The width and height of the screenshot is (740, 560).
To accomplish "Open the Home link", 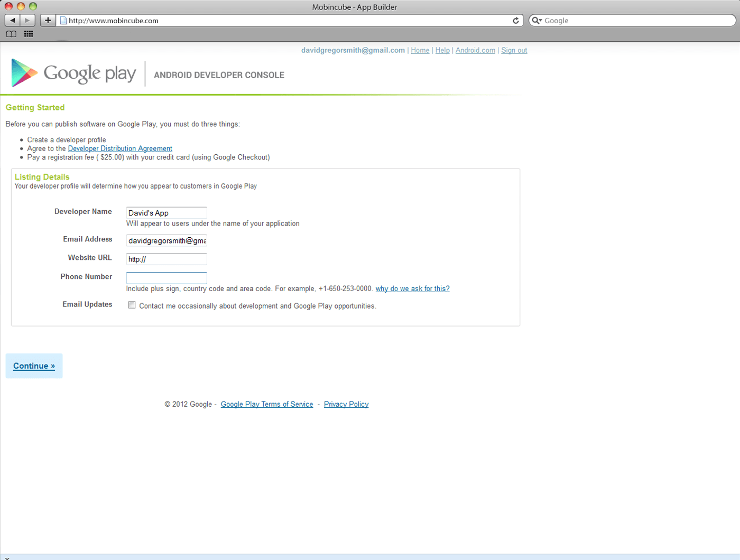I will (x=420, y=50).
